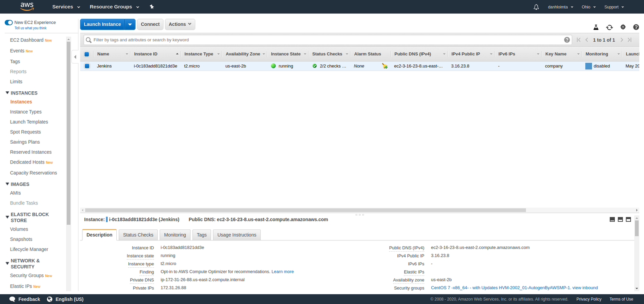Switch to the Monitoring tab
Image resolution: width=644 pixels, height=304 pixels.
(175, 235)
